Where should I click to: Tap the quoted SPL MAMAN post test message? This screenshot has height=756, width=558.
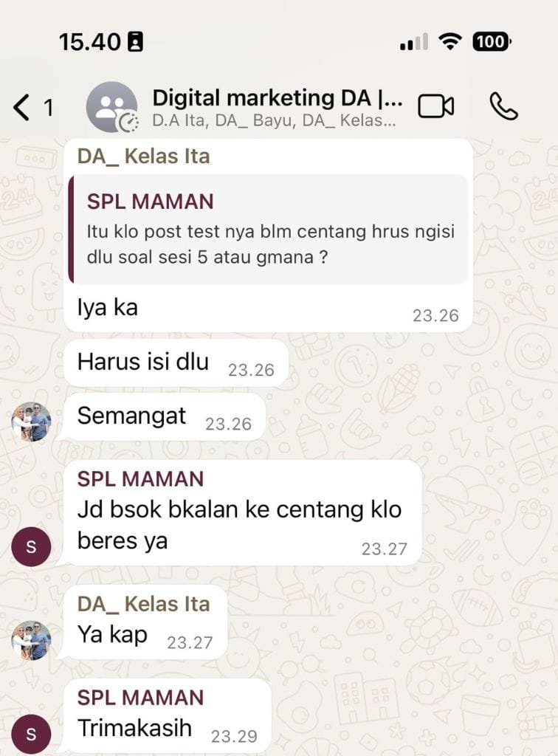(269, 230)
